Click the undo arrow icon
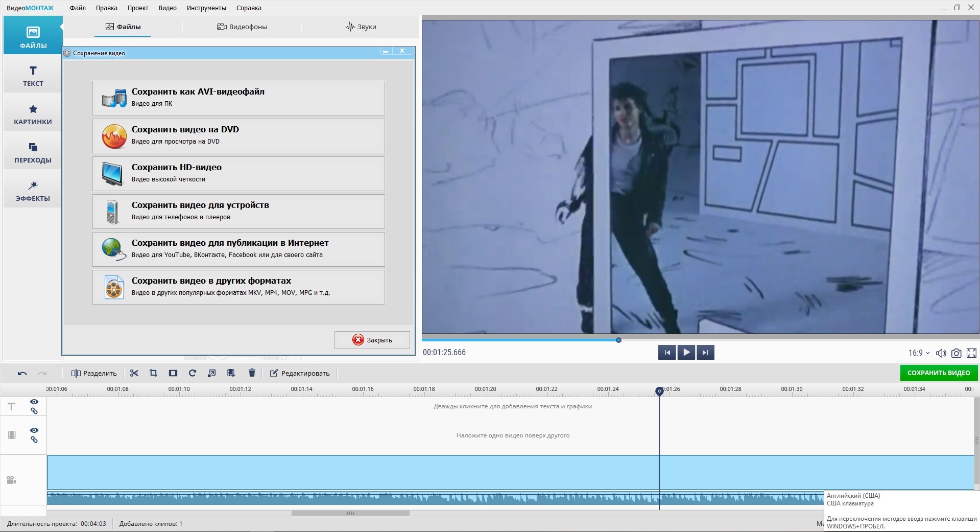 pos(22,374)
